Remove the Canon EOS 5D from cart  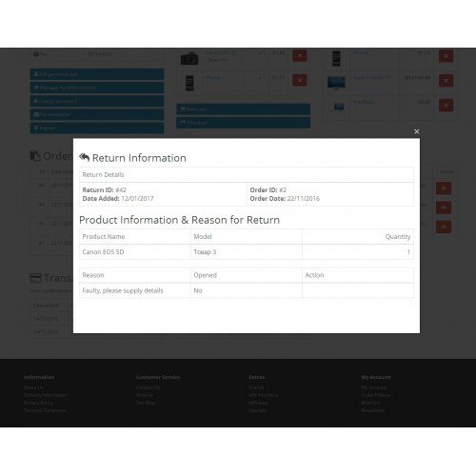point(300,55)
